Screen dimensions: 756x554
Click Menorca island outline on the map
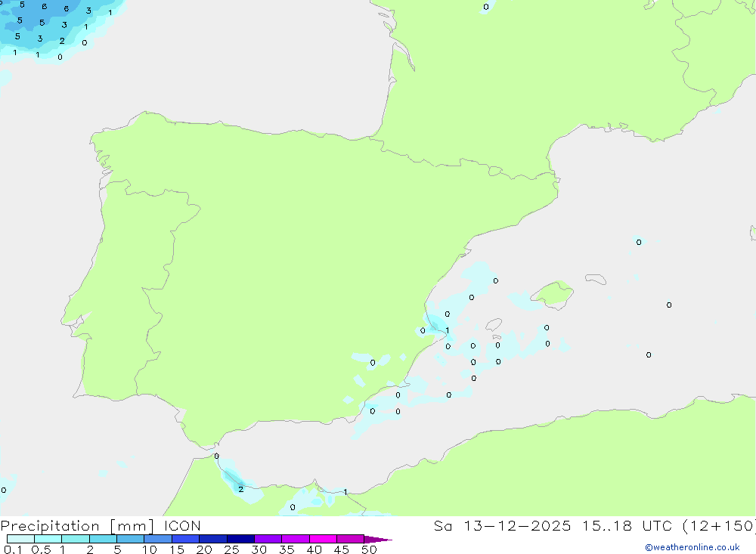(596, 279)
